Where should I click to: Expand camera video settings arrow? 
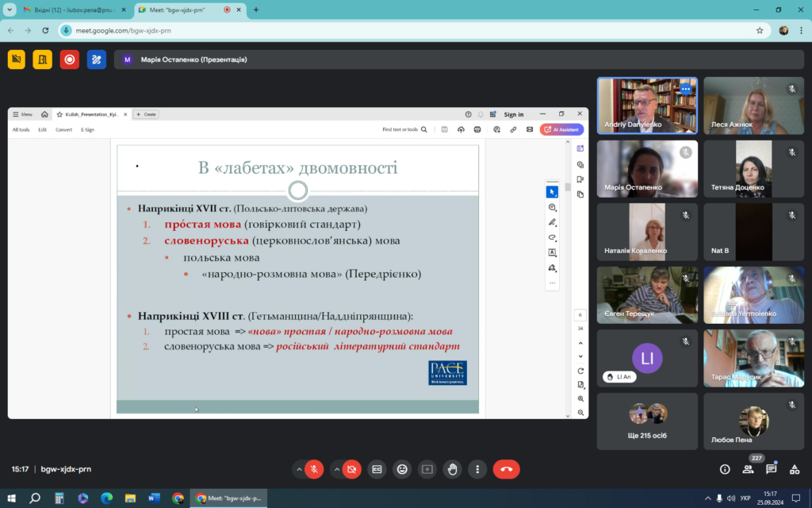[x=337, y=469]
